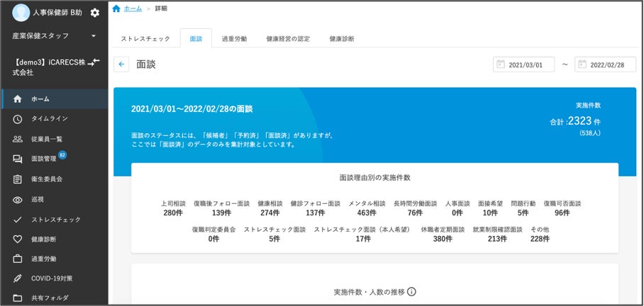Click the shared folder icon

17,298
